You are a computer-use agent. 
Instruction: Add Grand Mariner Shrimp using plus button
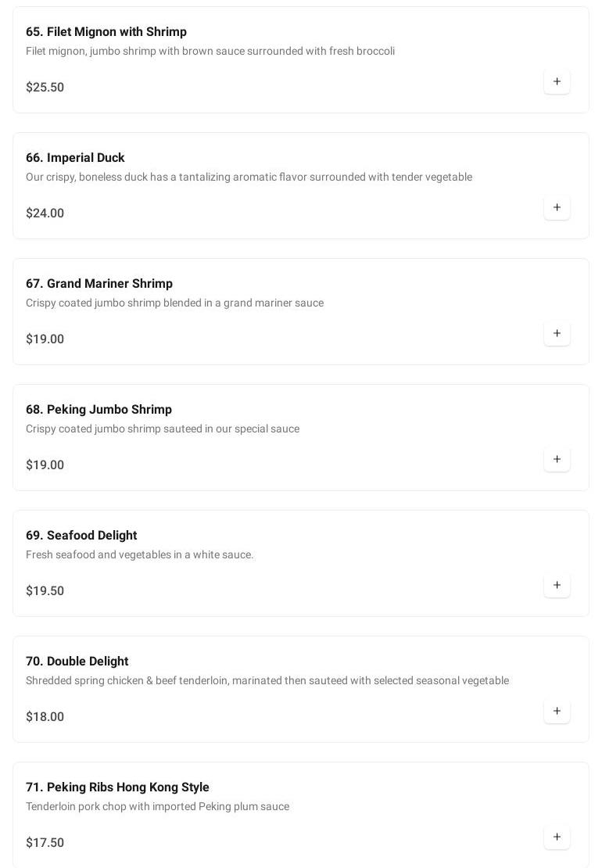tap(557, 333)
